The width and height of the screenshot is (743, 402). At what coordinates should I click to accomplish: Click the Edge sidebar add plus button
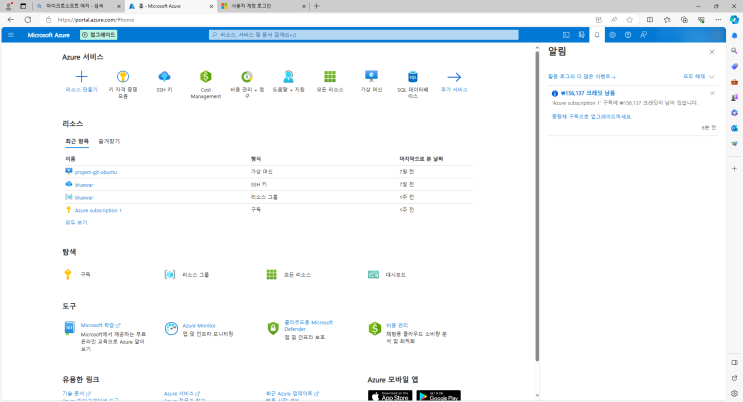[x=734, y=168]
